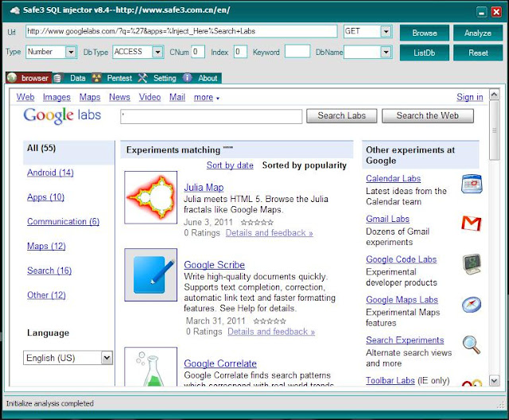Open the Mail link
509x420 pixels.
coord(177,97)
